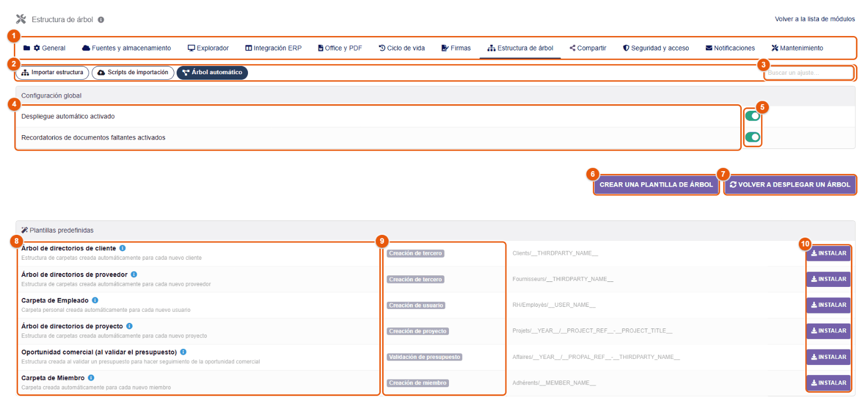This screenshot has height=406, width=868.
Task: Click the folder icon before General tab
Action: click(x=27, y=48)
